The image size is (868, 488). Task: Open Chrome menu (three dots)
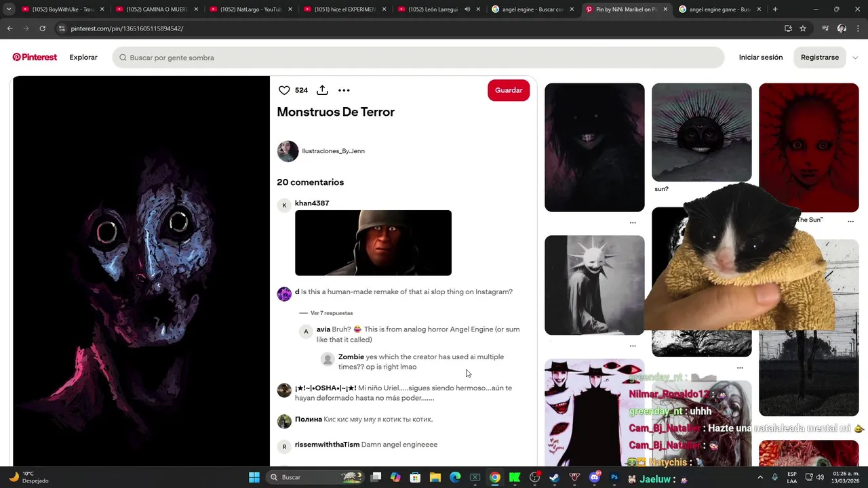(x=858, y=28)
